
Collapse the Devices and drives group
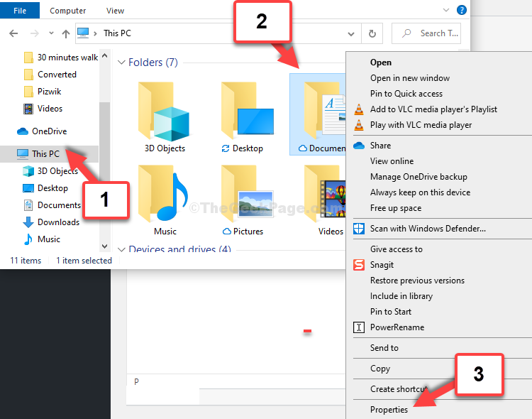pos(121,249)
